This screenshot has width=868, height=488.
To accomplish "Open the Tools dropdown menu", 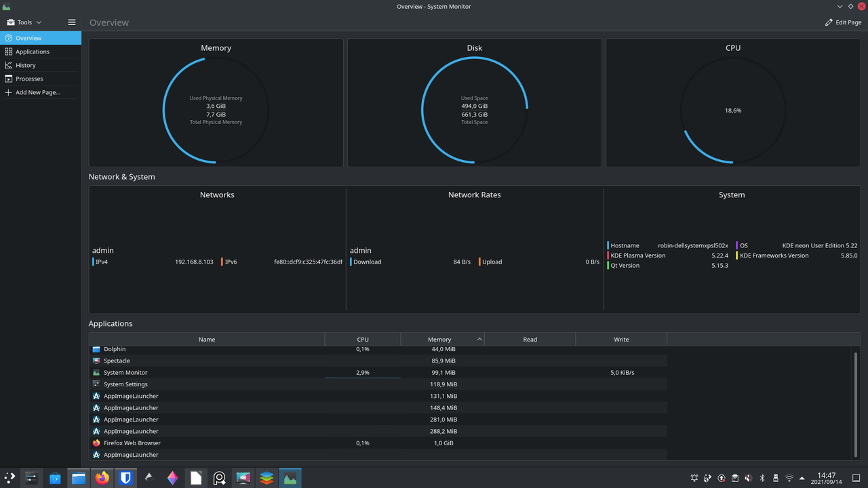I will point(24,22).
